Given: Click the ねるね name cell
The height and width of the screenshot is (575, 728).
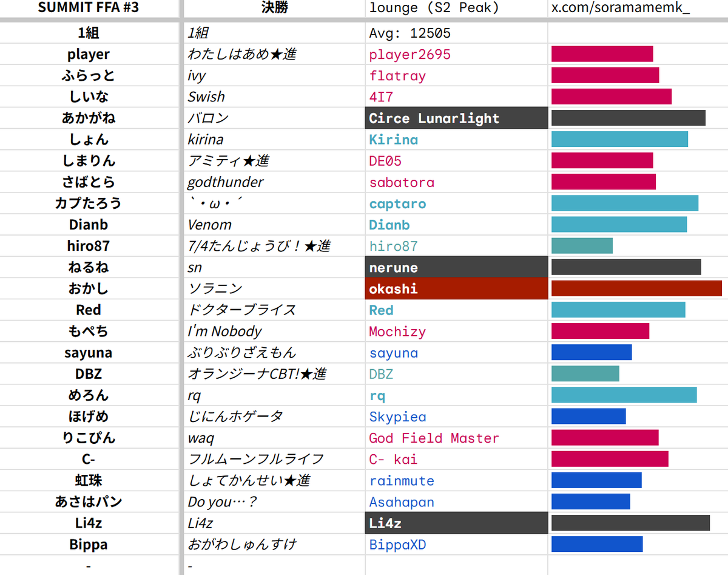Looking at the screenshot, I should click(89, 267).
